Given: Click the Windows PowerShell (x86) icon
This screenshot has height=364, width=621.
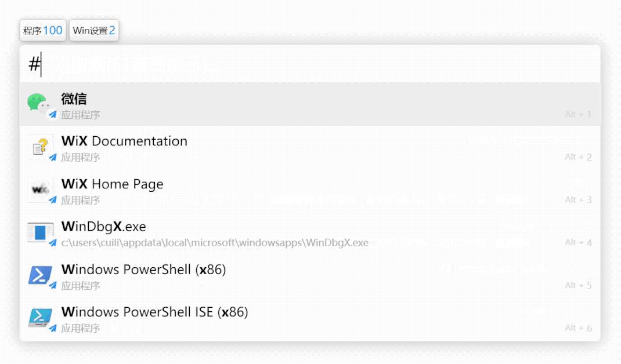Looking at the screenshot, I should 39,275.
